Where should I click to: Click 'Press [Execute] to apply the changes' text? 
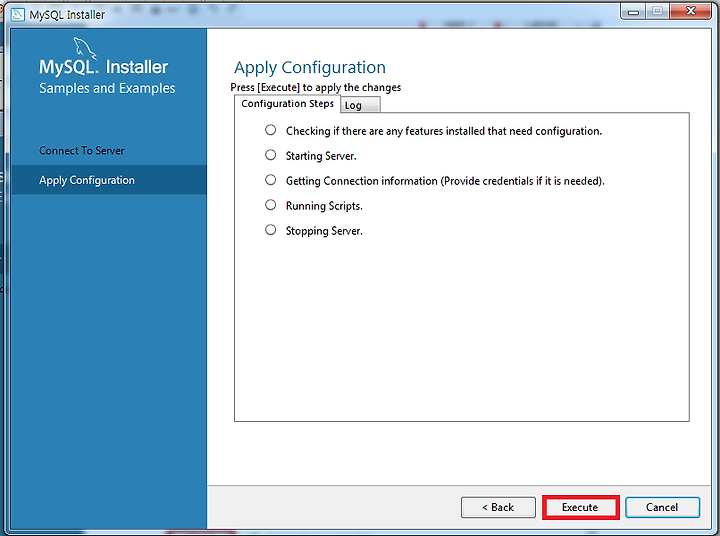click(315, 87)
